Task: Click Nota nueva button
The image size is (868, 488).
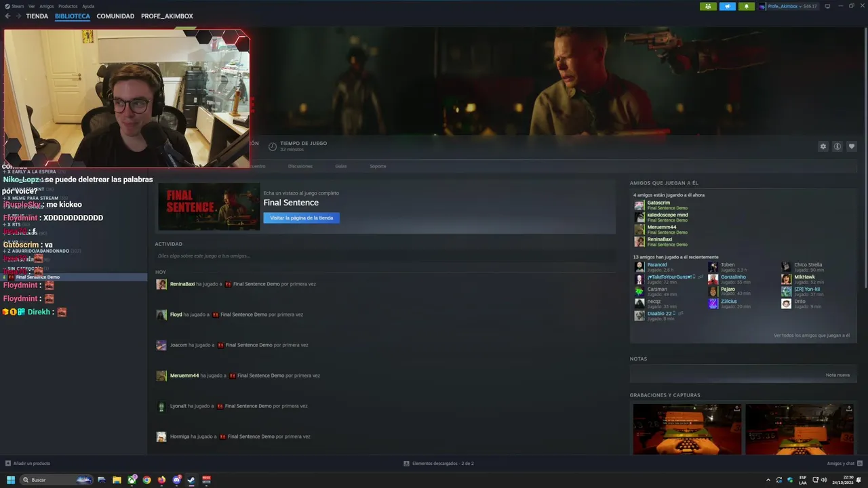Action: pyautogui.click(x=837, y=375)
